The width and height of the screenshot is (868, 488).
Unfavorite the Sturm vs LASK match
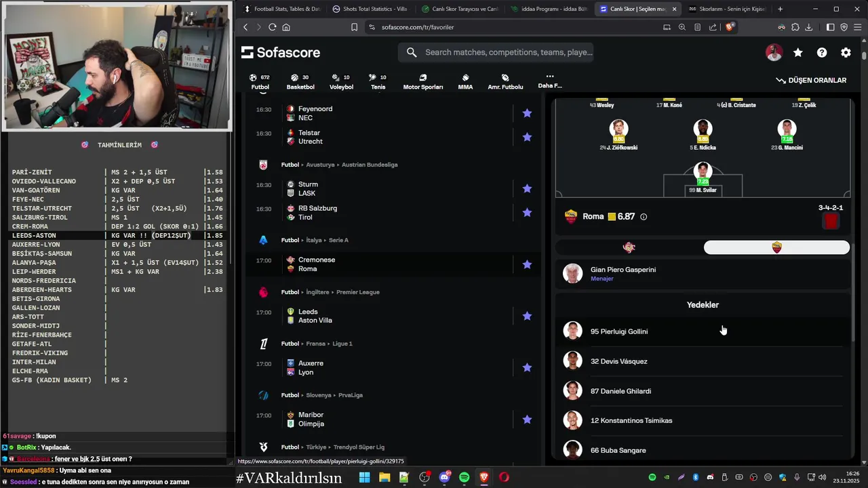(x=527, y=188)
